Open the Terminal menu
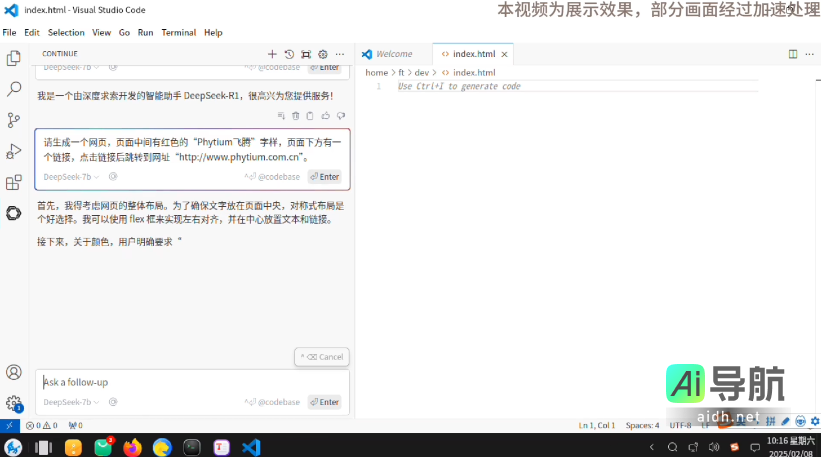Screen dimensions: 821x457 click(179, 32)
